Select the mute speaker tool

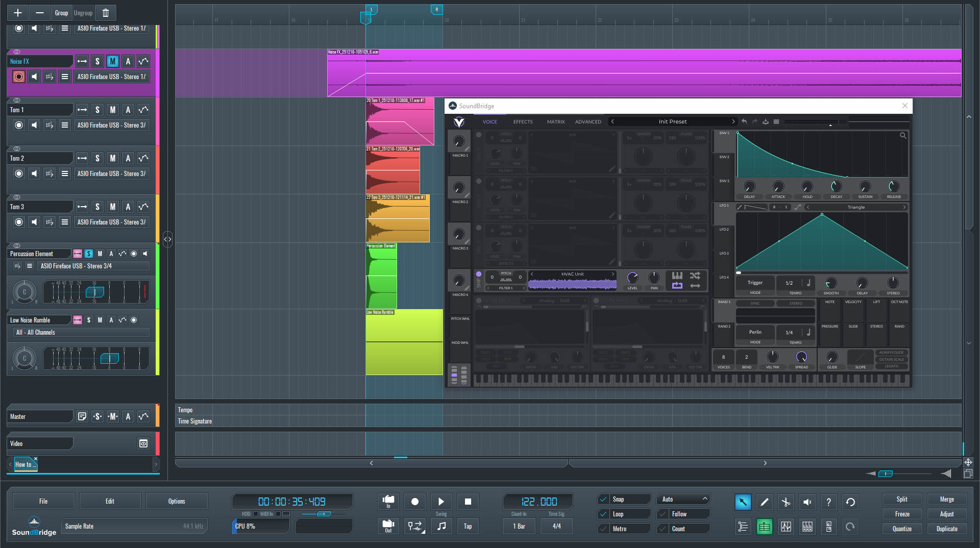click(x=807, y=502)
